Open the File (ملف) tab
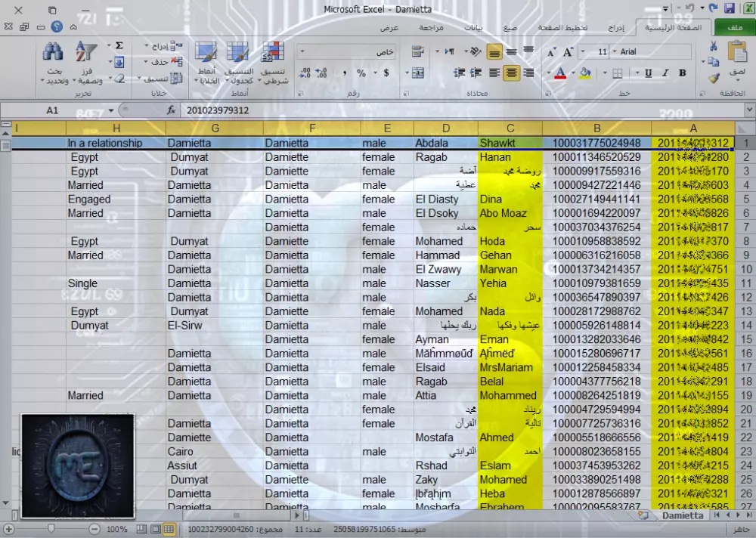This screenshot has height=538, width=756. tap(735, 27)
